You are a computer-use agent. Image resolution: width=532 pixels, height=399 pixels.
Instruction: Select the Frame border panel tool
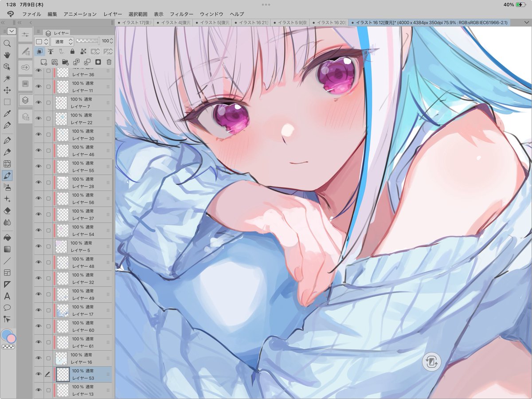coord(7,272)
